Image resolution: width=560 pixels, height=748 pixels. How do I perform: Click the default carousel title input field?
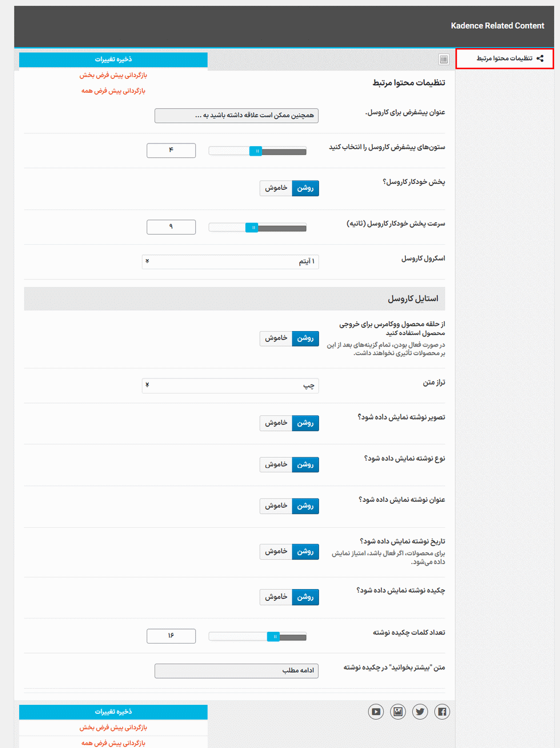236,115
